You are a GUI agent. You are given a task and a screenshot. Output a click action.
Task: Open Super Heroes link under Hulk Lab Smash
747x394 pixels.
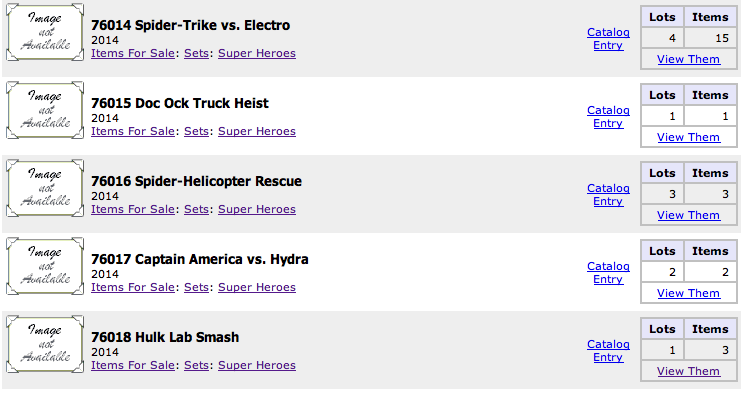pos(257,365)
